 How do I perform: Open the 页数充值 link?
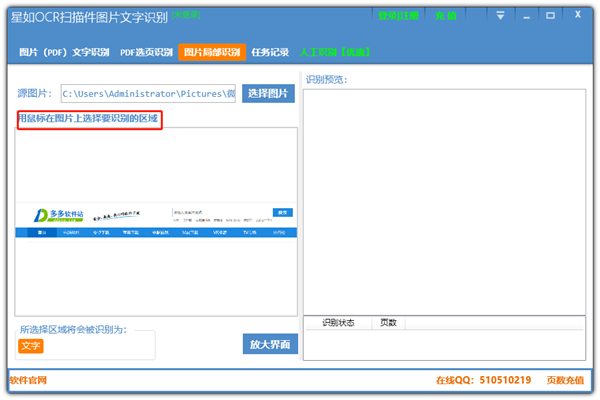coord(565,380)
